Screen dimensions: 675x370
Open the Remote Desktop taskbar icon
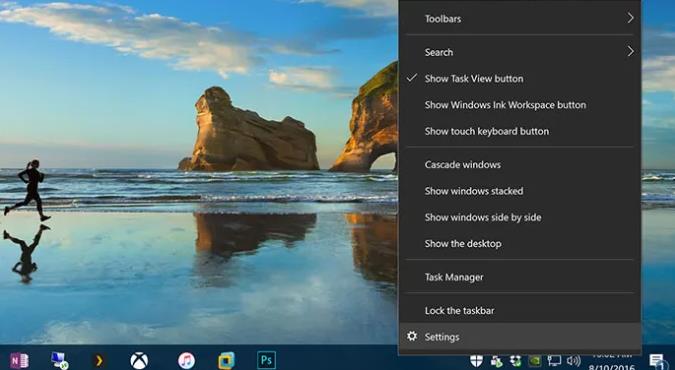pos(59,361)
